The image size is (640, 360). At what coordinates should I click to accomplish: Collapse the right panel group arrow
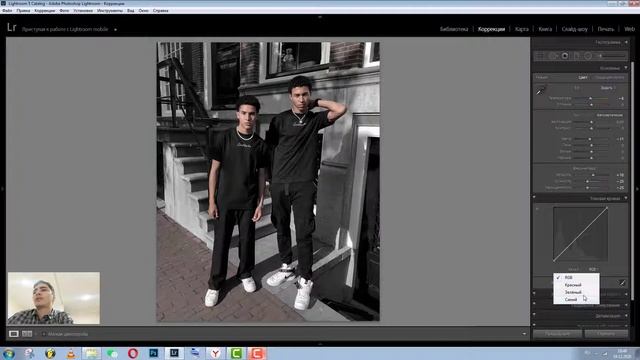coord(637,189)
